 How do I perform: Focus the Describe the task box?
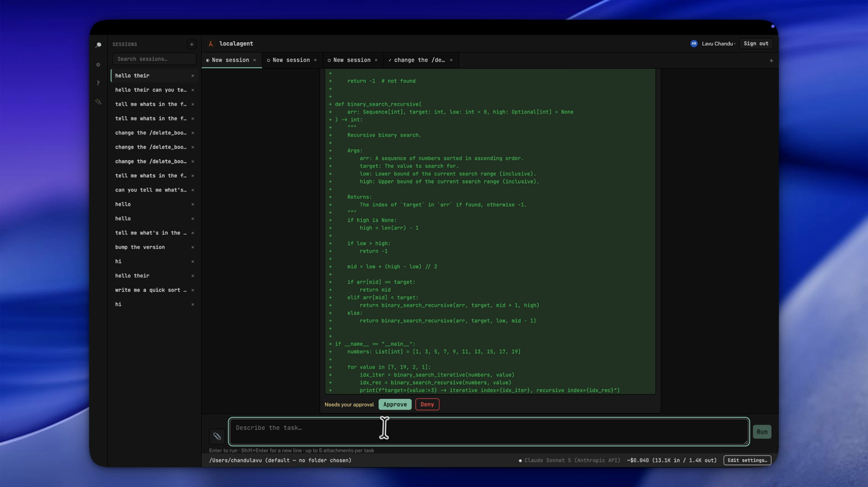point(489,431)
